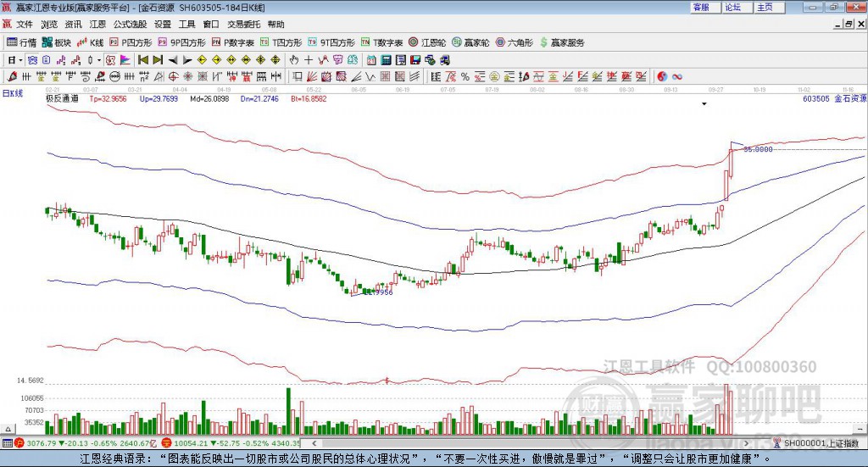Open the T四方形 tool
This screenshot has width=868, height=467.
281,42
